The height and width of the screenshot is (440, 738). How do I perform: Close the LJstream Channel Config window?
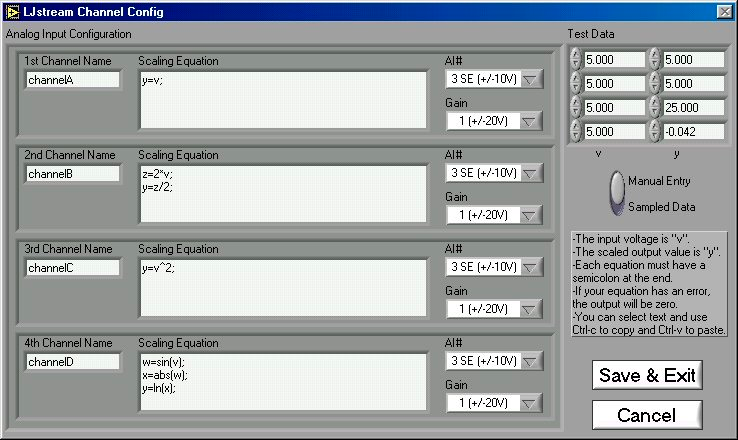point(724,11)
